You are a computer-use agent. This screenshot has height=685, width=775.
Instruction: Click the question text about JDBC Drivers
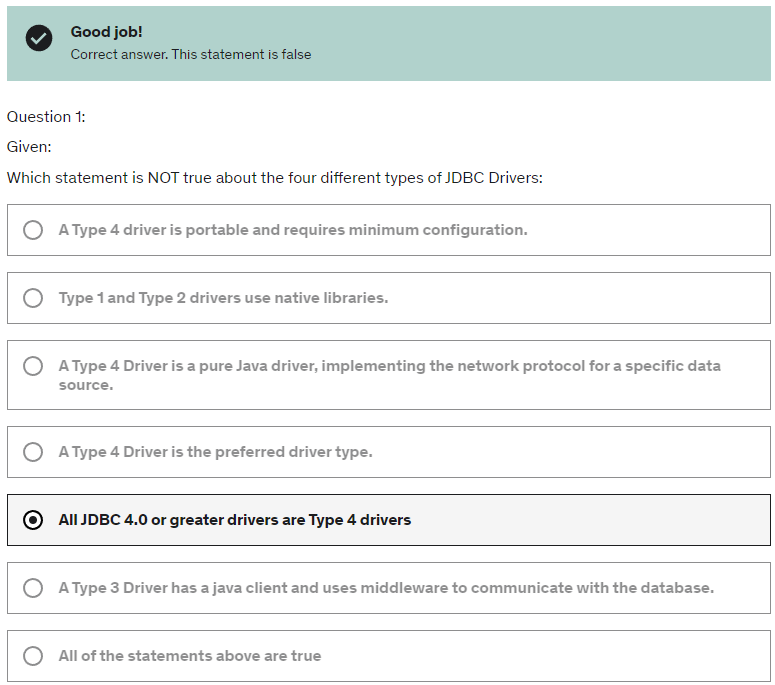click(274, 177)
